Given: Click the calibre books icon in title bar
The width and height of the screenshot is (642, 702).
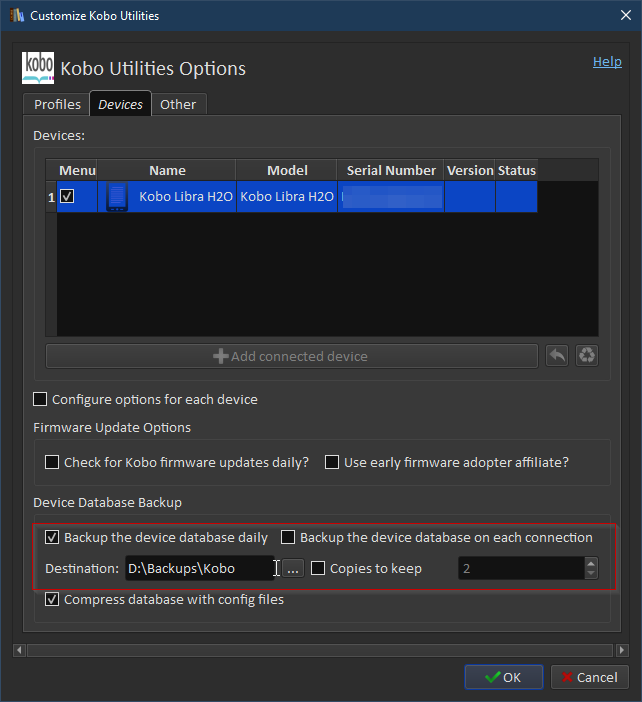Looking at the screenshot, I should point(16,16).
